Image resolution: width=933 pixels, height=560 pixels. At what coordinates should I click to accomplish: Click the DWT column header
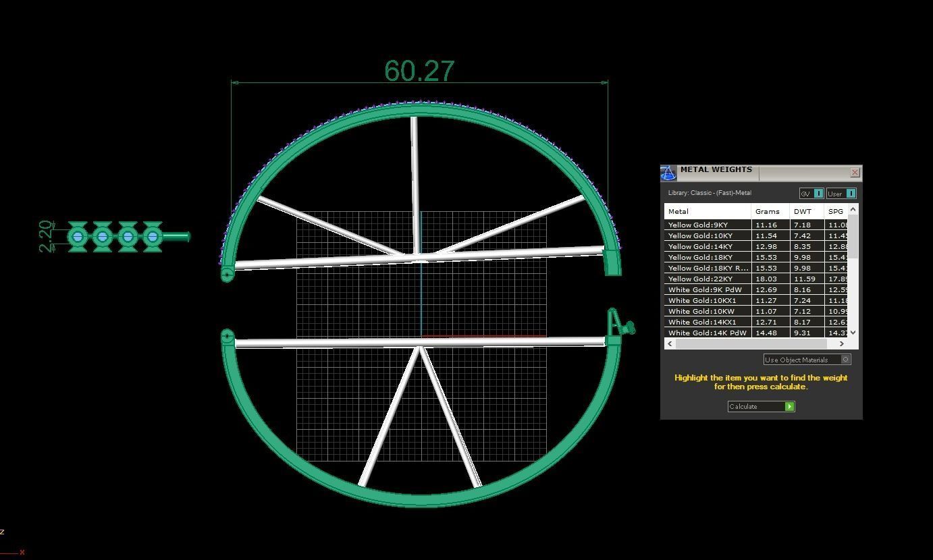tap(807, 211)
